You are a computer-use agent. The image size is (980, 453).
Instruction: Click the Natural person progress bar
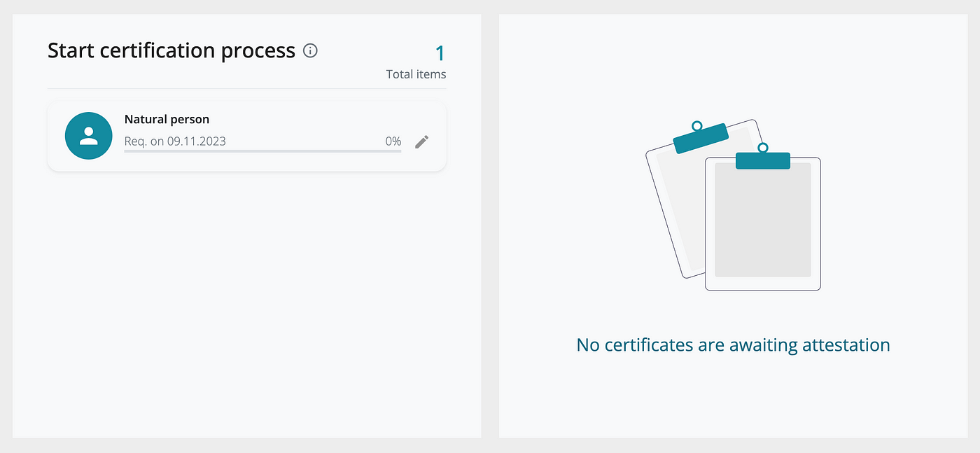[x=262, y=151]
